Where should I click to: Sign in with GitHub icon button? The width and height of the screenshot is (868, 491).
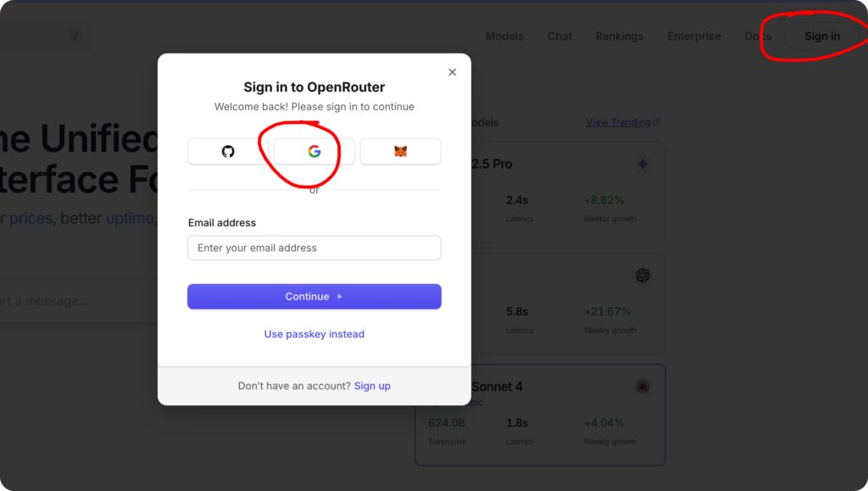click(x=228, y=152)
